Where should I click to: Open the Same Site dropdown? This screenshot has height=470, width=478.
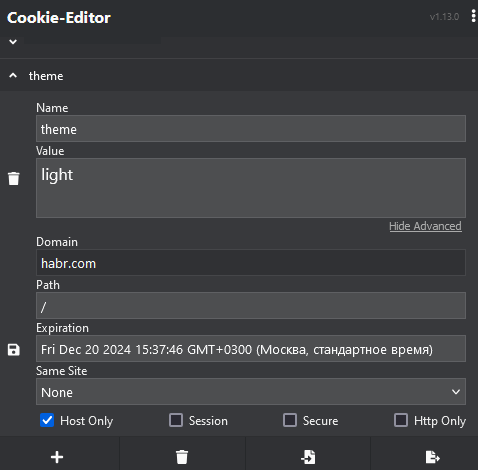pyautogui.click(x=251, y=392)
